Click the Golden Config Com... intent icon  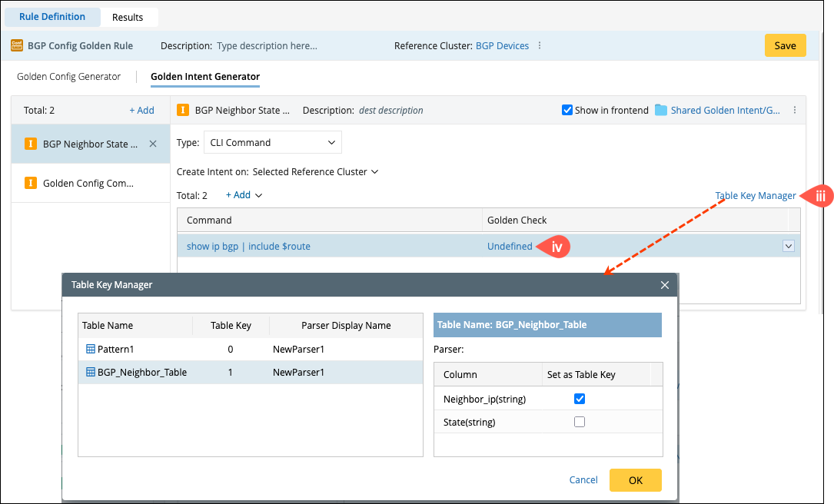31,184
